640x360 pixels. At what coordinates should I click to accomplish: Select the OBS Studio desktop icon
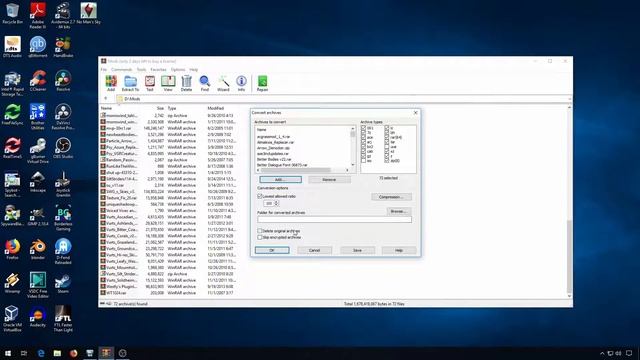pos(63,148)
